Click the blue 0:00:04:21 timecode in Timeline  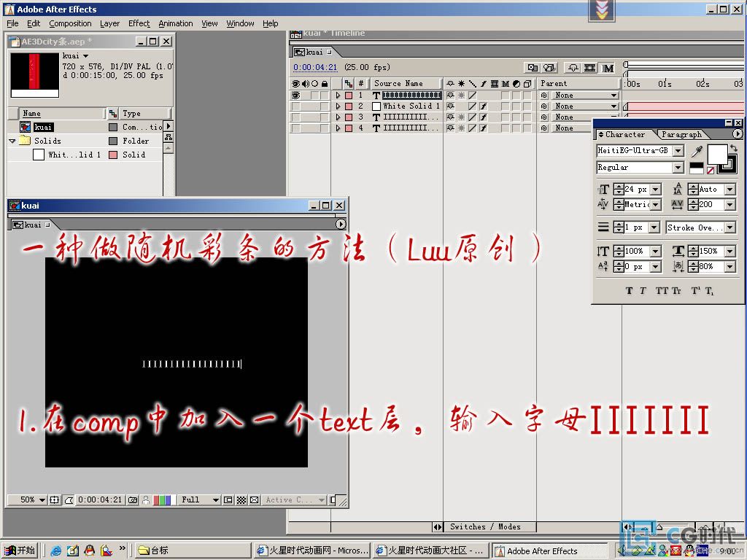click(x=315, y=68)
